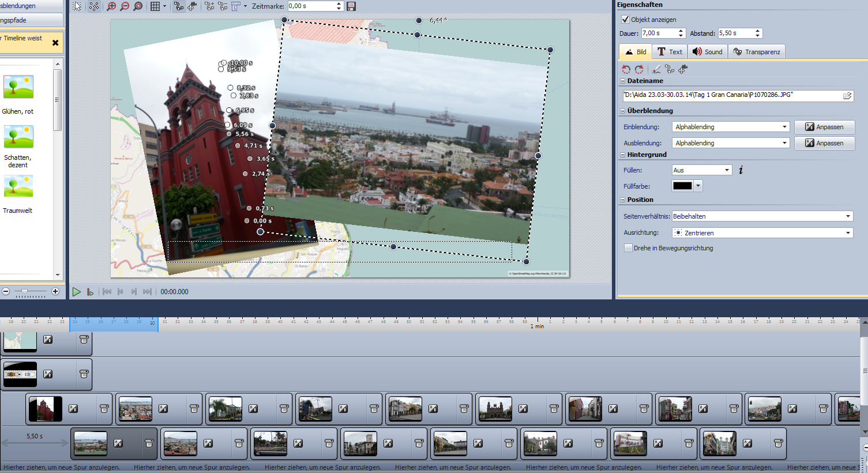Collapse the Überblendung section
The width and height of the screenshot is (868, 473).
click(x=623, y=111)
